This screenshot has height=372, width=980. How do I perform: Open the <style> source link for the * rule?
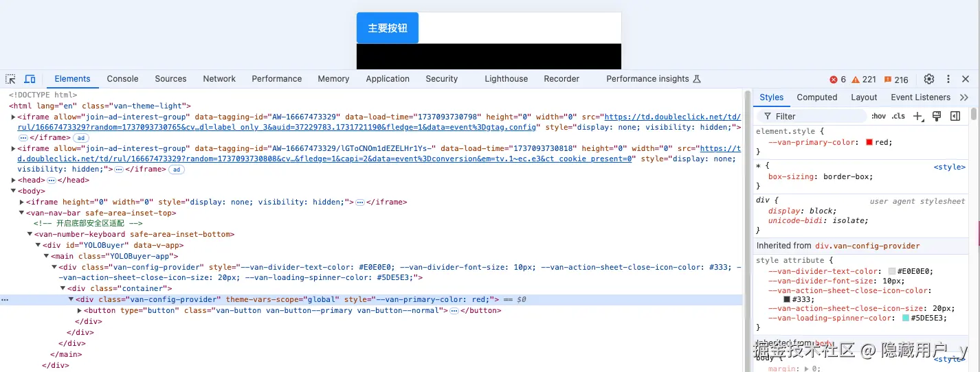[949, 167]
